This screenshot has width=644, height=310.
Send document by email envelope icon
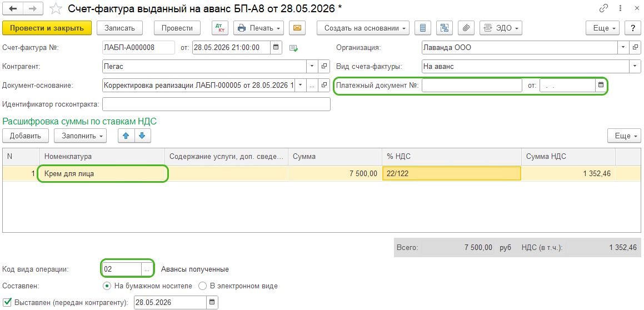(x=297, y=28)
